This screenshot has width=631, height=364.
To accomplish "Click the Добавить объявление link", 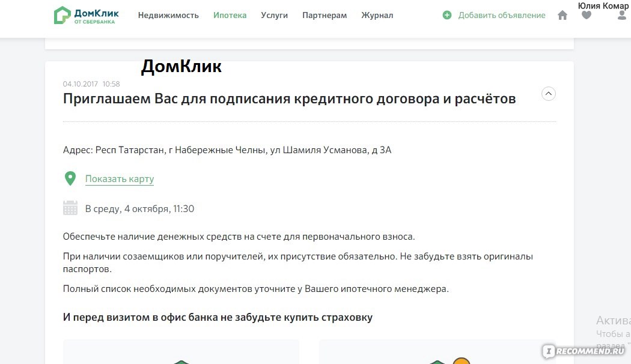I will click(x=502, y=15).
